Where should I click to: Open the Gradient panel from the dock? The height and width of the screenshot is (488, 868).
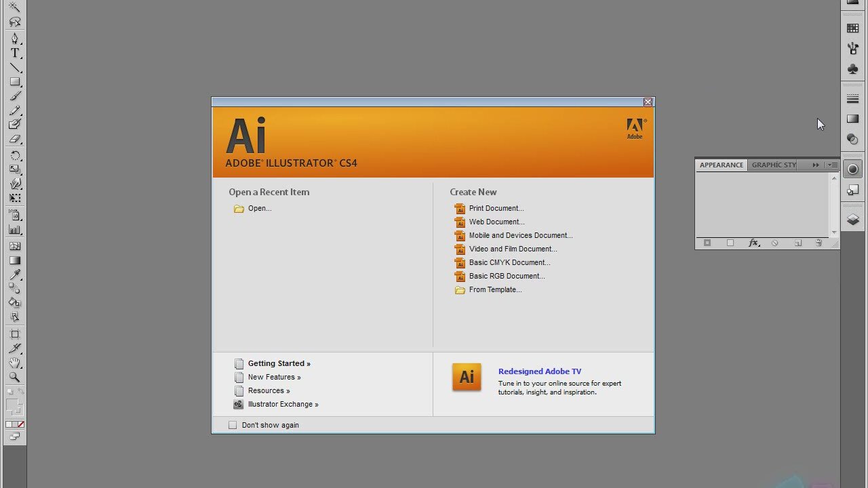click(853, 119)
